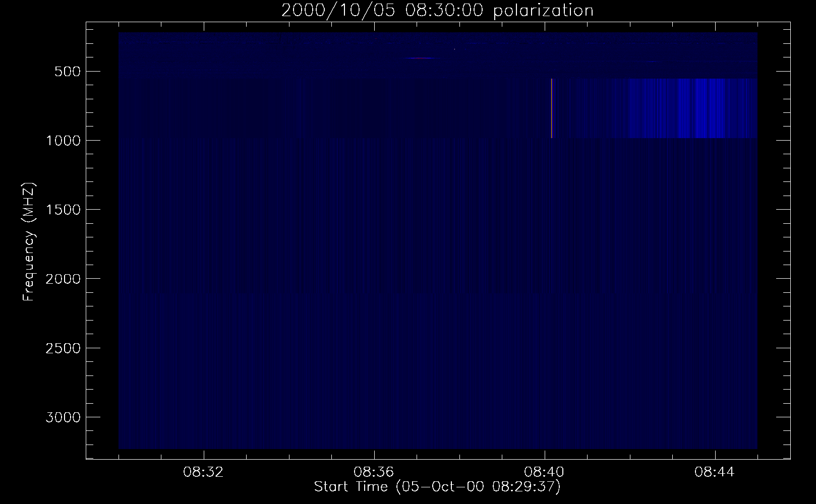816x504 pixels.
Task: Click the 08:44 time axis label
Action: pyautogui.click(x=715, y=472)
